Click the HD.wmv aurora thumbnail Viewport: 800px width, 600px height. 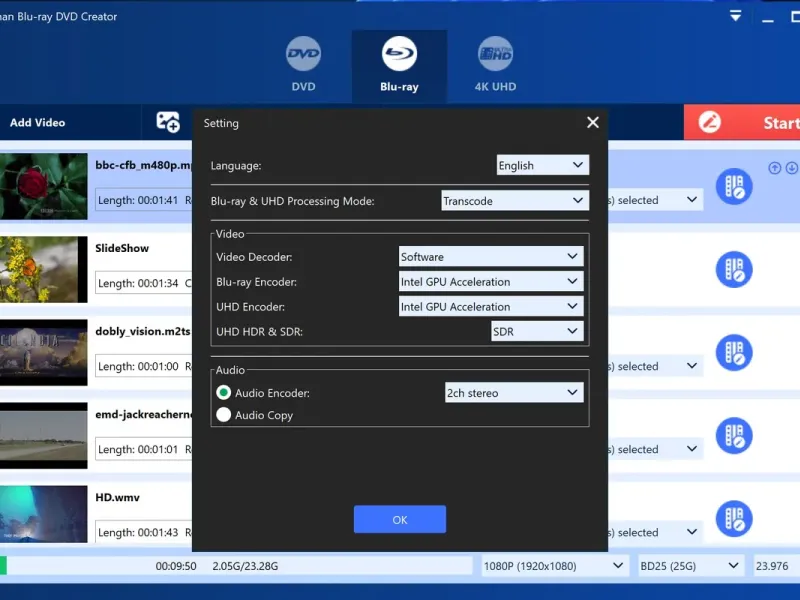[x=43, y=514]
